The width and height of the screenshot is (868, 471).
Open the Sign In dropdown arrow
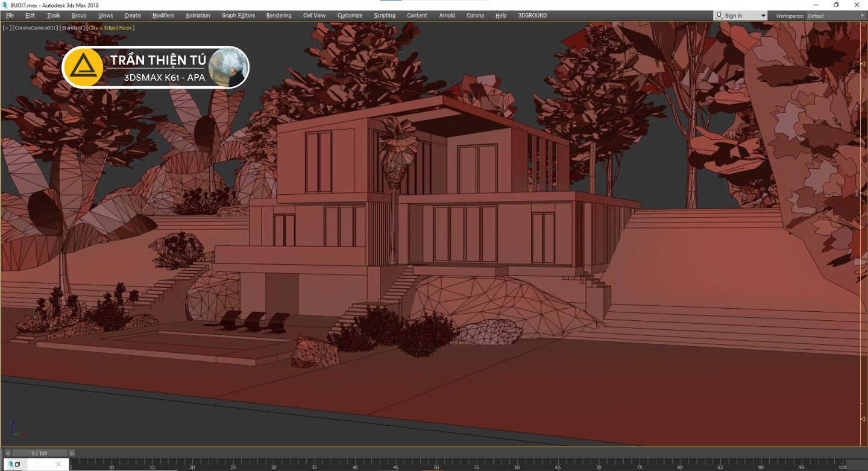763,16
